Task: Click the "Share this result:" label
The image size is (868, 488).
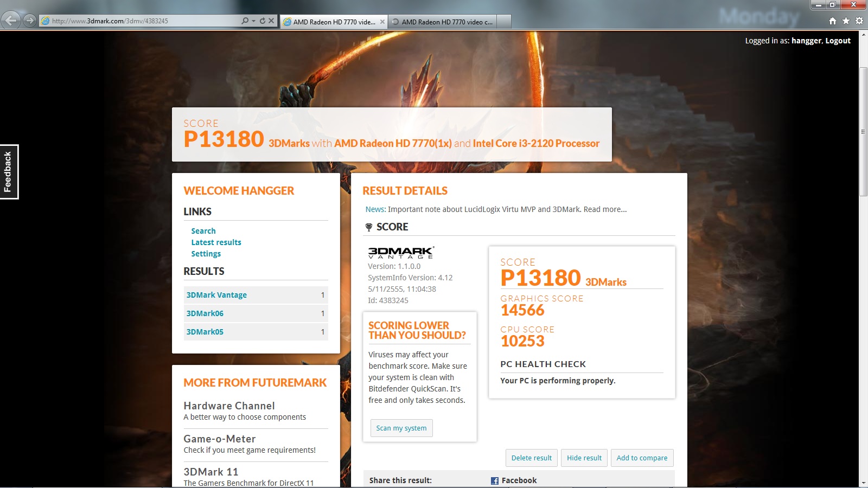Action: (x=400, y=480)
